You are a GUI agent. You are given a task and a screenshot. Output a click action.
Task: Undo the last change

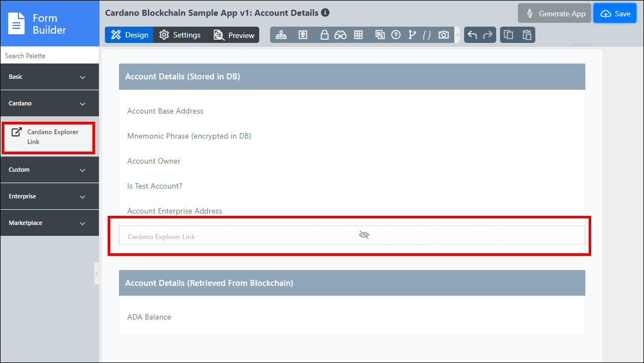tap(472, 35)
